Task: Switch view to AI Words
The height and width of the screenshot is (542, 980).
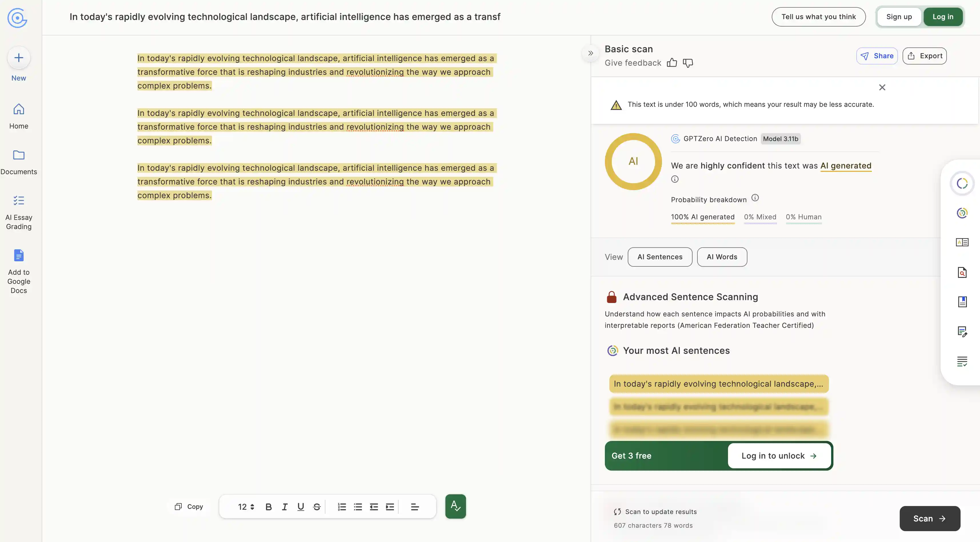Action: point(722,257)
